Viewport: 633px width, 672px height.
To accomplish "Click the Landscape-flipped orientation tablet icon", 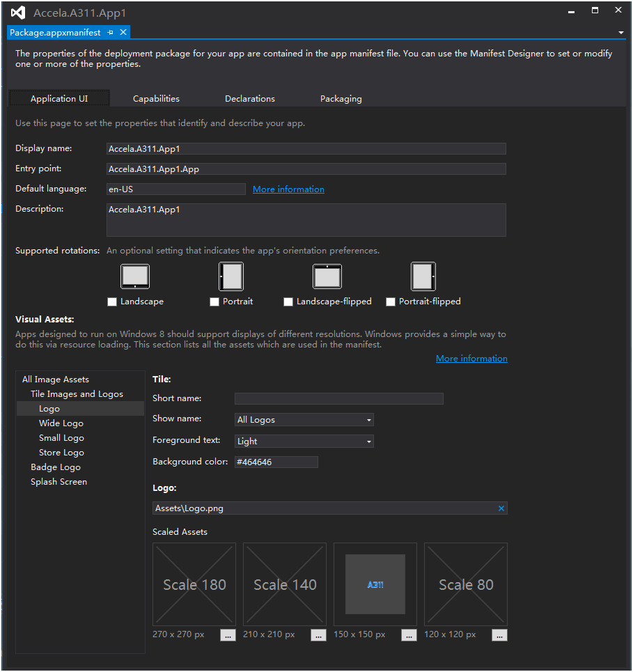I will coord(327,276).
